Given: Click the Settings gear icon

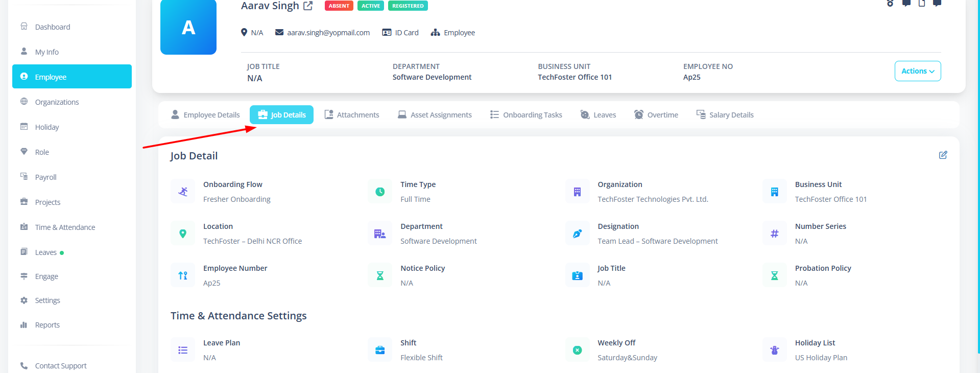Looking at the screenshot, I should [x=24, y=300].
